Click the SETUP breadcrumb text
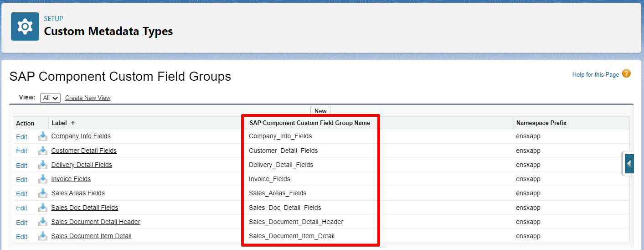The image size is (644, 250). [x=53, y=19]
